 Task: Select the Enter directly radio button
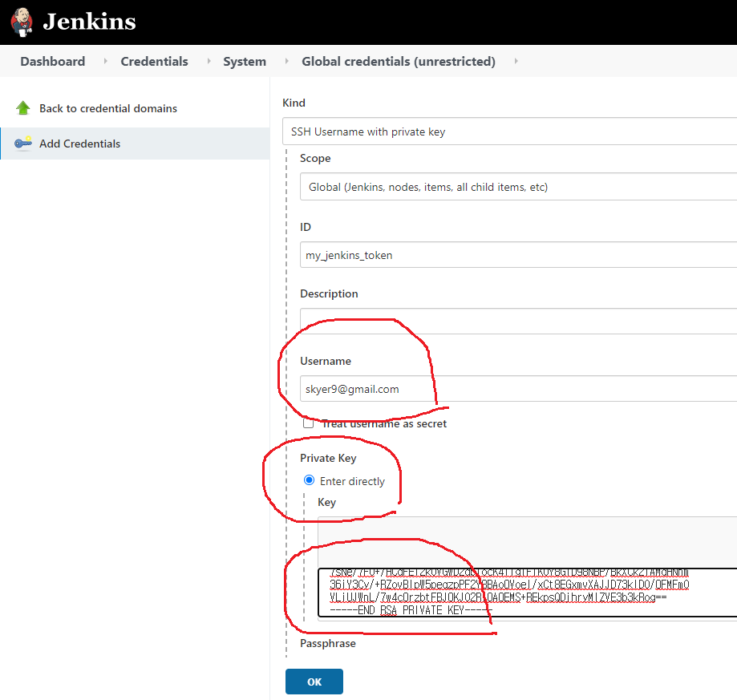[x=309, y=480]
